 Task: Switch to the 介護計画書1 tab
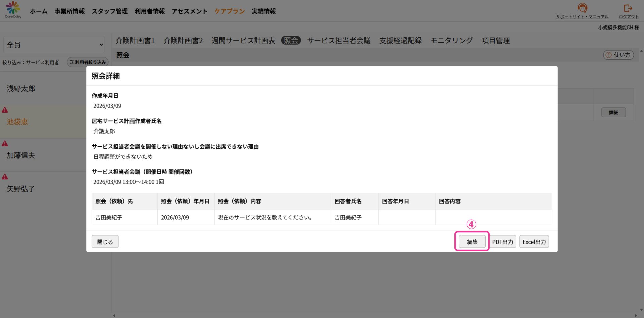135,41
